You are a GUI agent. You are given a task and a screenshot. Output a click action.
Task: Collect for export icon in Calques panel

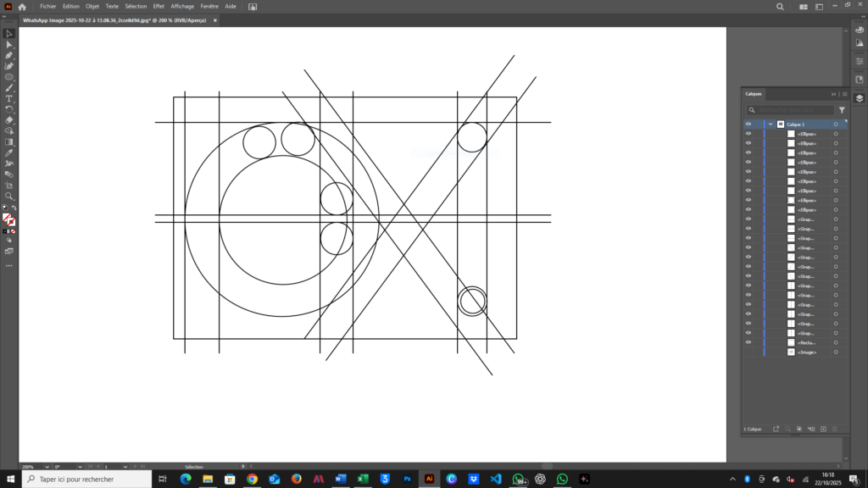(776, 429)
